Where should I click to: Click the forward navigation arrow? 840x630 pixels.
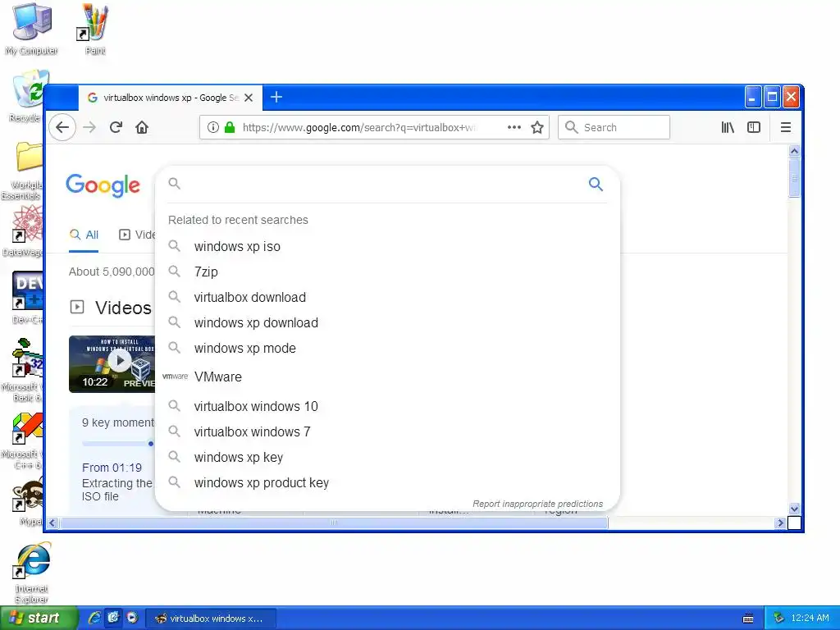coord(89,127)
